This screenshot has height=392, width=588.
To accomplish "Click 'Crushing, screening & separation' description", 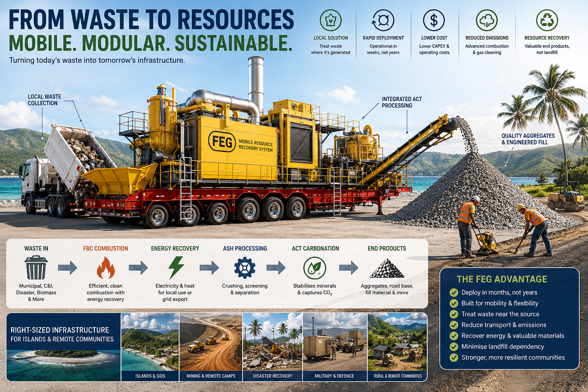I will click(245, 289).
